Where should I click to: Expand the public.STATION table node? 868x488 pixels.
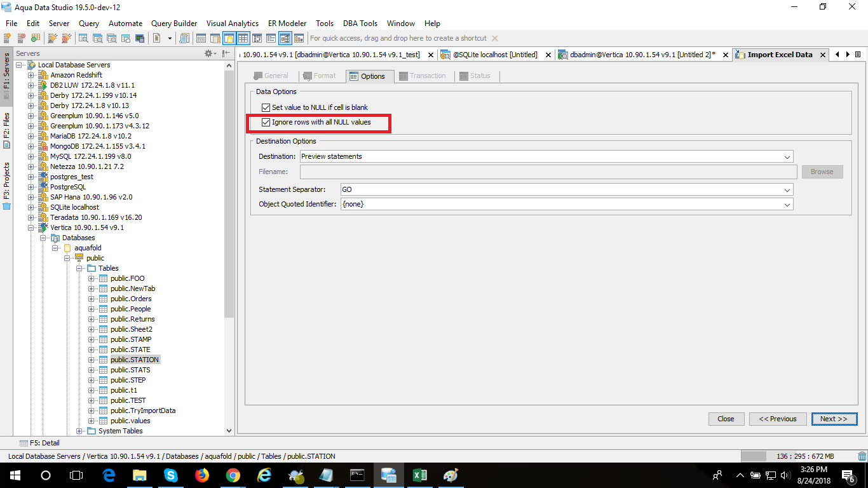tap(92, 360)
